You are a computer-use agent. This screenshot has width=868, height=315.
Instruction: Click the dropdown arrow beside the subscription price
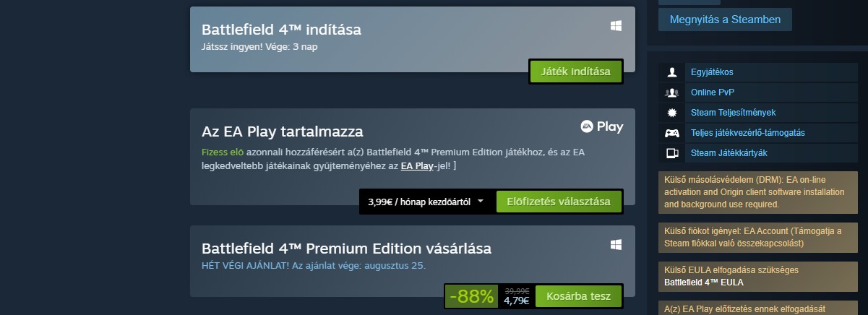click(481, 202)
